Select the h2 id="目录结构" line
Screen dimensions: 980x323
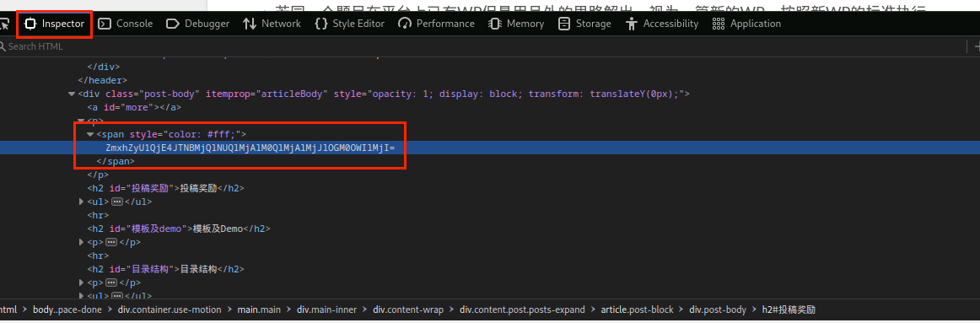[x=165, y=269]
